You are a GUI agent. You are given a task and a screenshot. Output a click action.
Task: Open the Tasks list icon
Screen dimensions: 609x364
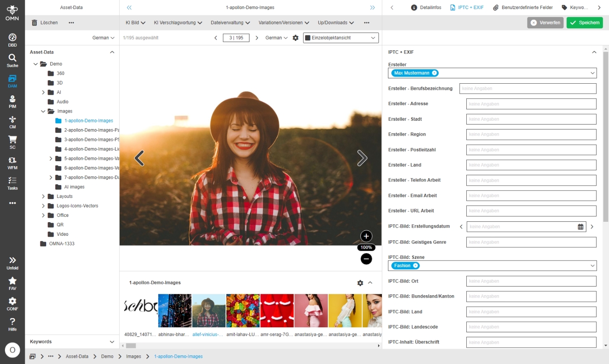(x=12, y=183)
